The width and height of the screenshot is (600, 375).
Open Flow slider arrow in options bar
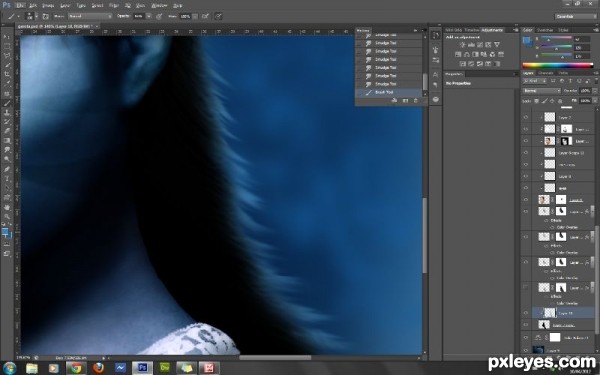click(195, 16)
